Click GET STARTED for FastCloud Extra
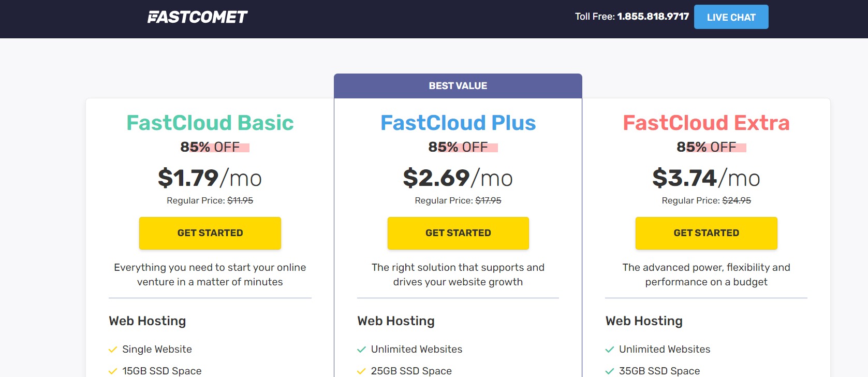 tap(705, 233)
